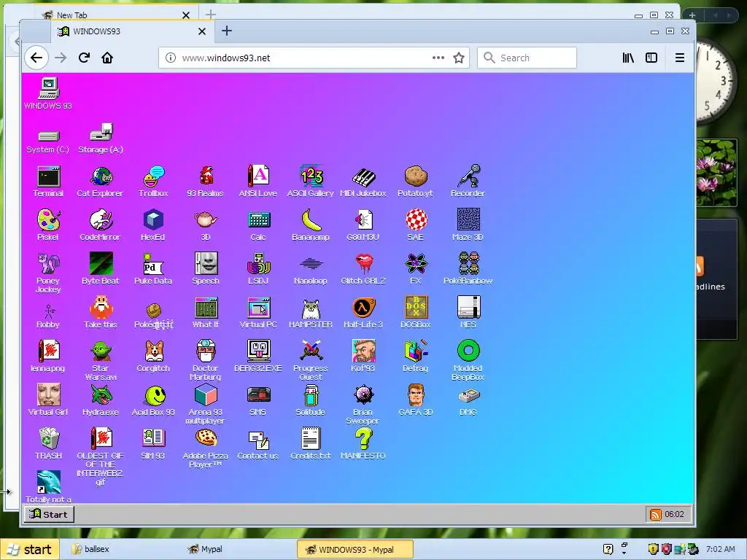Viewport: 747px width, 560px height.
Task: Open the TRASH recycle bin
Action: tap(48, 444)
